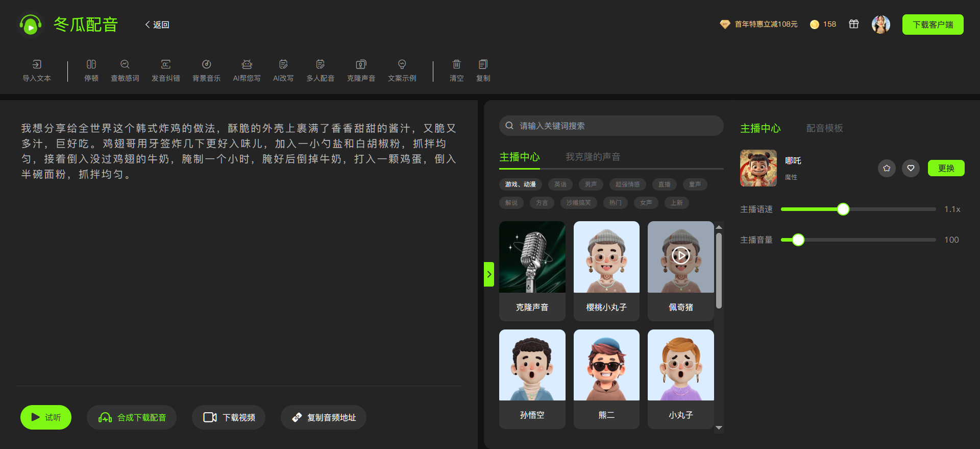Select the 超强情感 filter tag
The image size is (980, 449).
pos(628,184)
